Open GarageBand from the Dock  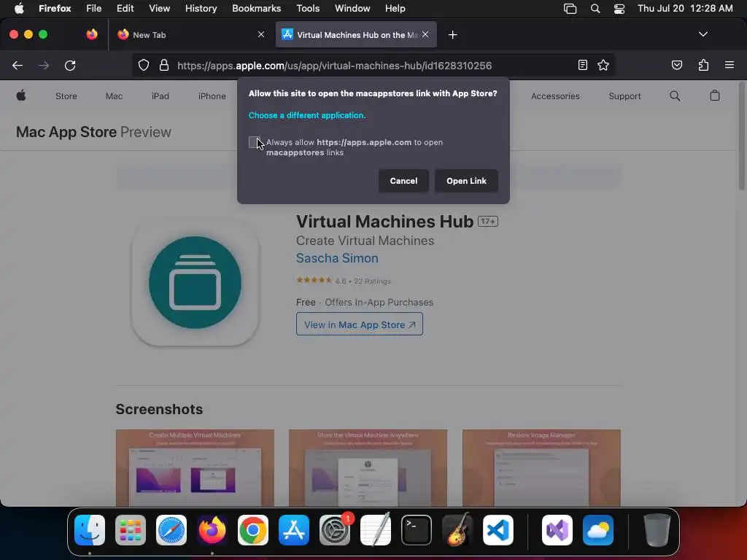click(x=457, y=530)
